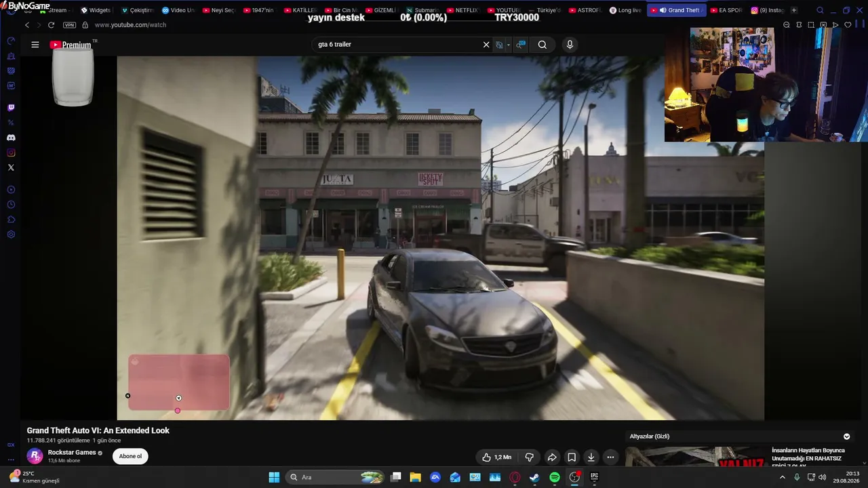868x488 pixels.
Task: Open Instagram from the browser sidebar
Action: (11, 152)
